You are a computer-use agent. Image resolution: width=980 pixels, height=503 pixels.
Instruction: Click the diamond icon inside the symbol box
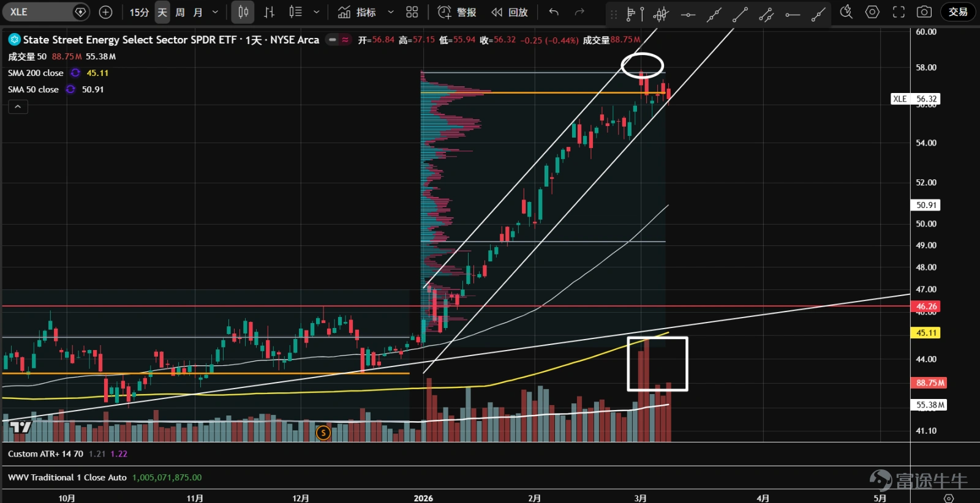pos(80,12)
